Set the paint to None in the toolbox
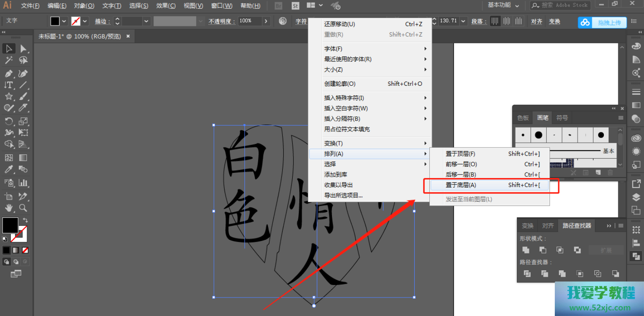Viewport: 644px width, 316px height. 25,250
